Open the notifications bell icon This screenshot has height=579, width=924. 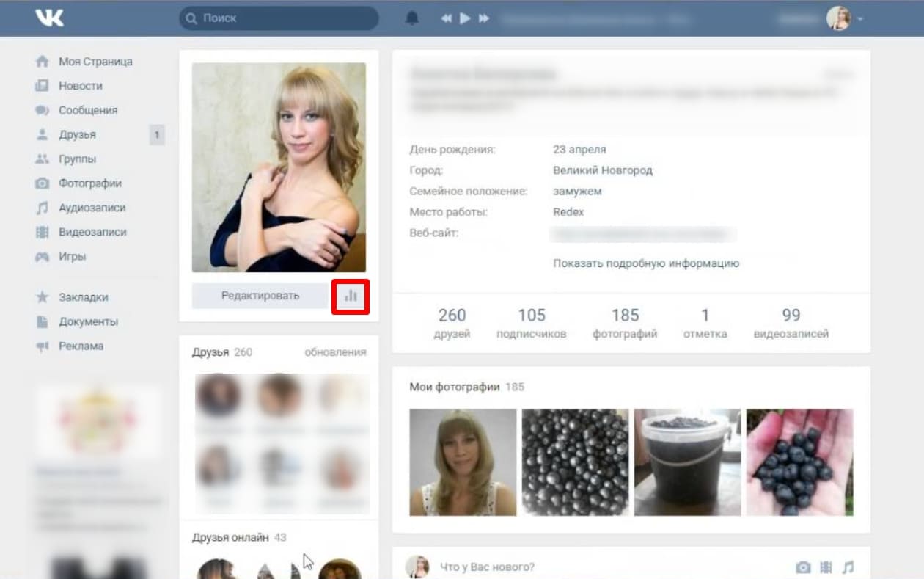pyautogui.click(x=412, y=18)
